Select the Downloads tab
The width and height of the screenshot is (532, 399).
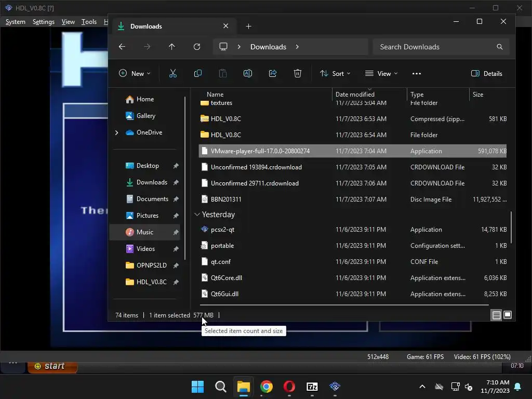pyautogui.click(x=173, y=26)
